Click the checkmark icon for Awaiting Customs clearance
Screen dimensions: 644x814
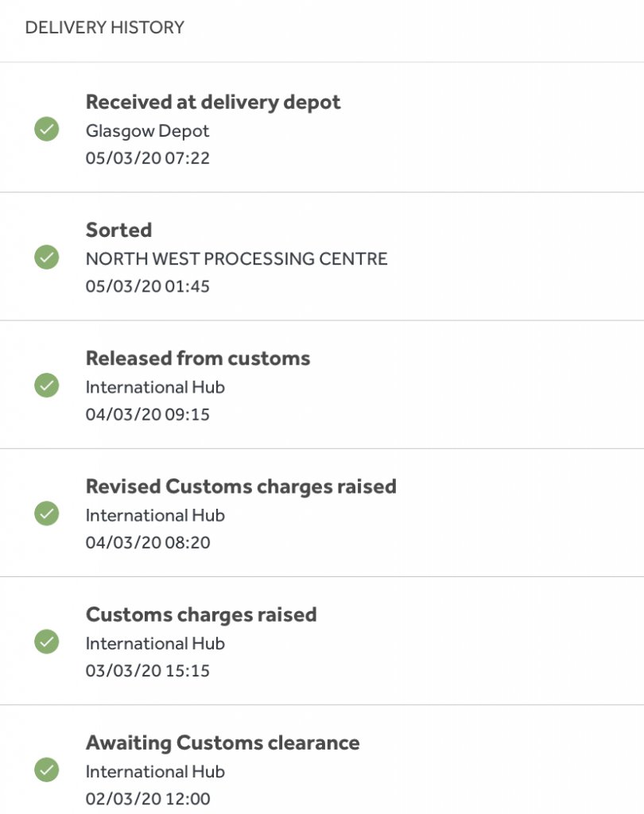pyautogui.click(x=47, y=770)
